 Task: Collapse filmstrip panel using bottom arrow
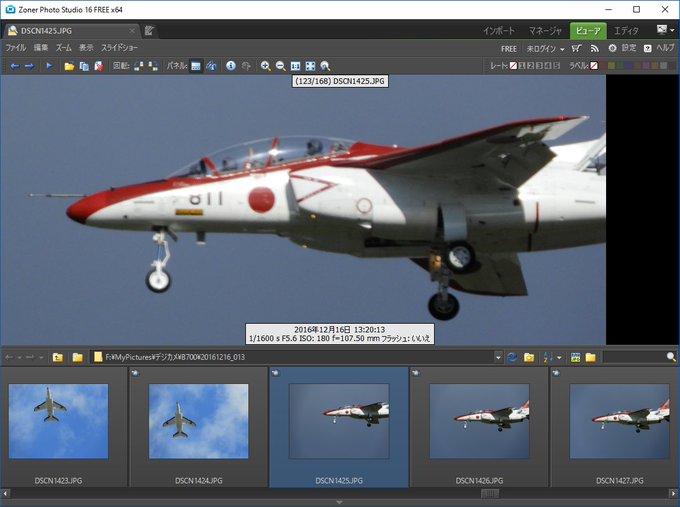click(x=340, y=502)
